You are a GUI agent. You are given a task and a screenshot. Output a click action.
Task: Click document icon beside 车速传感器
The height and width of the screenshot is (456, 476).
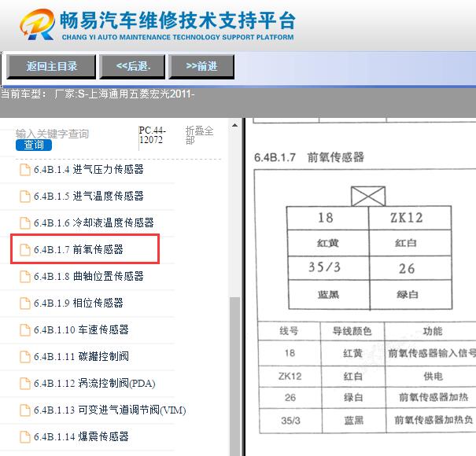tap(25, 329)
